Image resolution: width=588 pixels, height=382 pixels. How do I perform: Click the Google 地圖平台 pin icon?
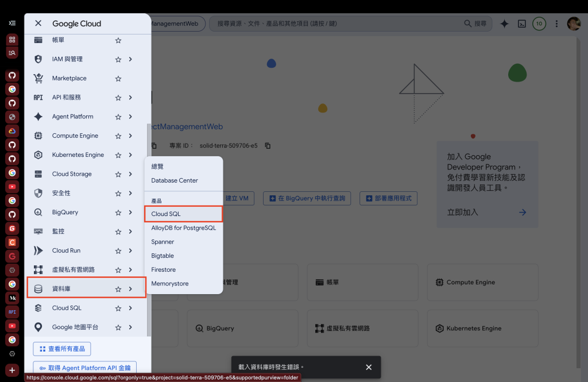click(x=38, y=327)
